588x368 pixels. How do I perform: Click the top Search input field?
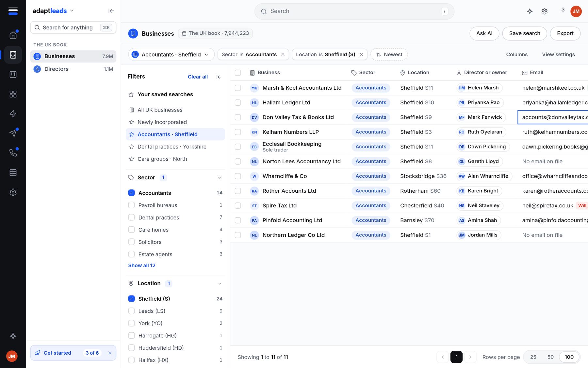354,11
